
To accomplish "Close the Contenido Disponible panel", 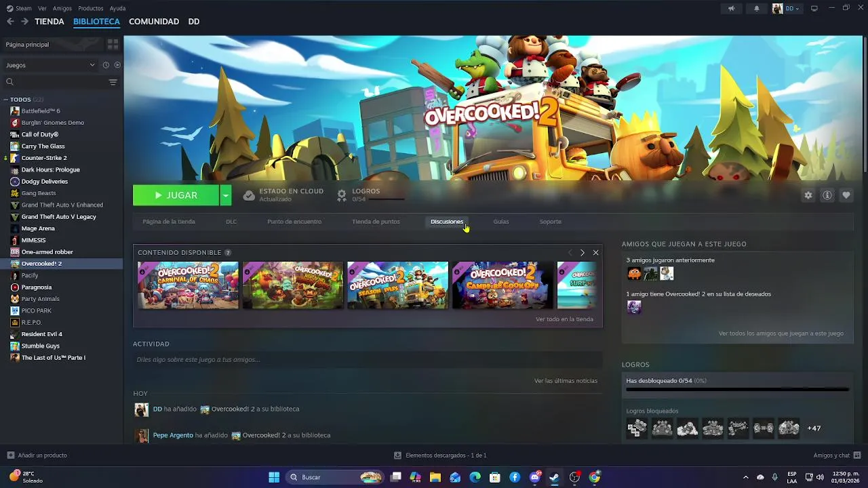I will [x=595, y=253].
